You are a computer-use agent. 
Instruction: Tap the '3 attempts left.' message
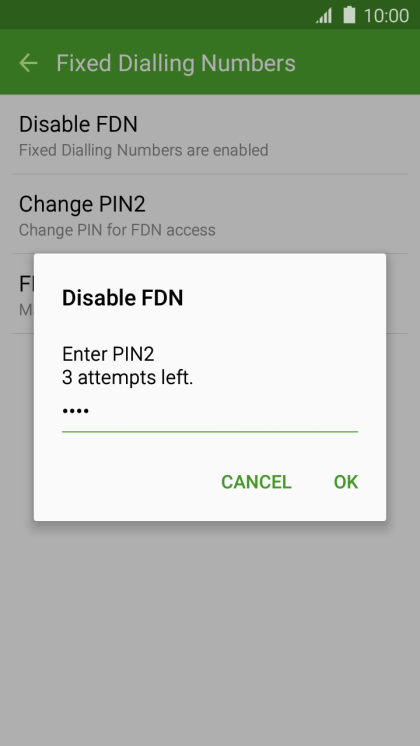point(127,378)
